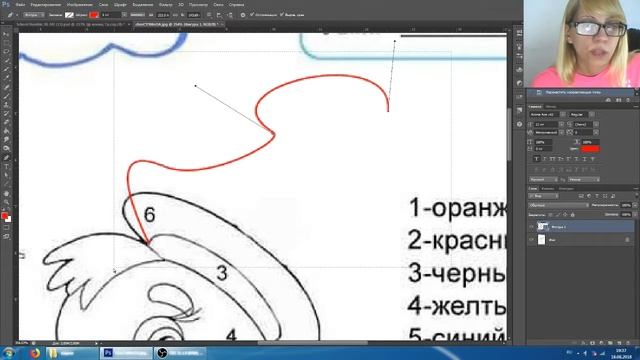Select the Rectangular Marquee tool
Viewport: 640px width, 360px height.
click(x=7, y=43)
